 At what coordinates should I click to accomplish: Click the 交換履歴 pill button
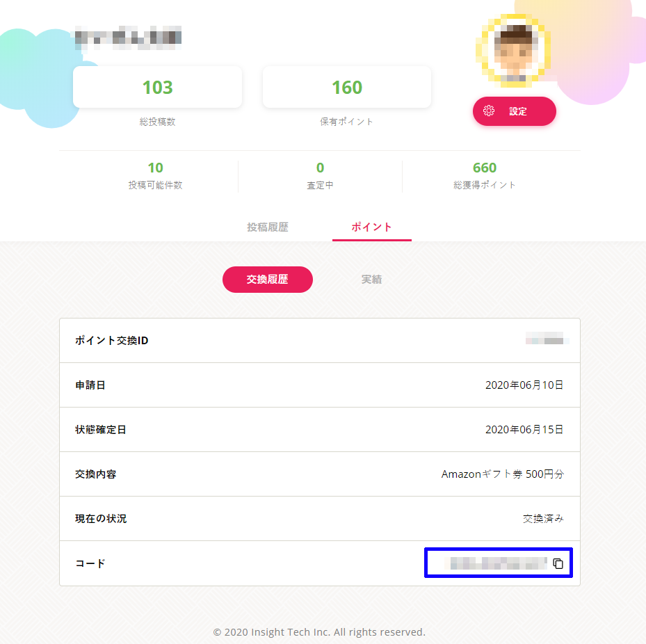tap(268, 280)
